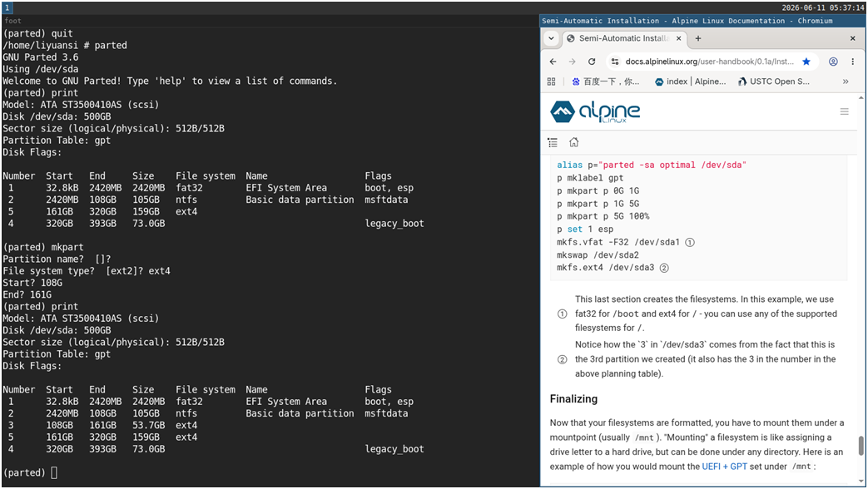Click 'End? 161G' terminal line

[27, 295]
